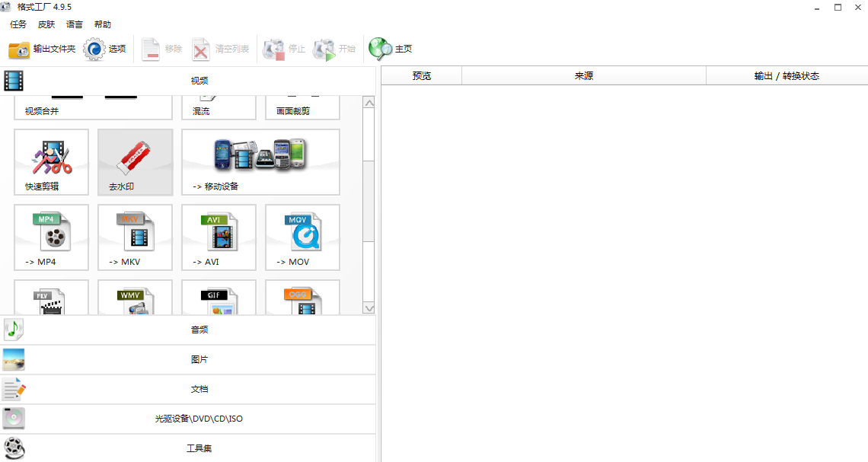Viewport: 868px width, 462px height.
Task: Open the -> 移动设备 mobile device converter
Action: [x=260, y=161]
